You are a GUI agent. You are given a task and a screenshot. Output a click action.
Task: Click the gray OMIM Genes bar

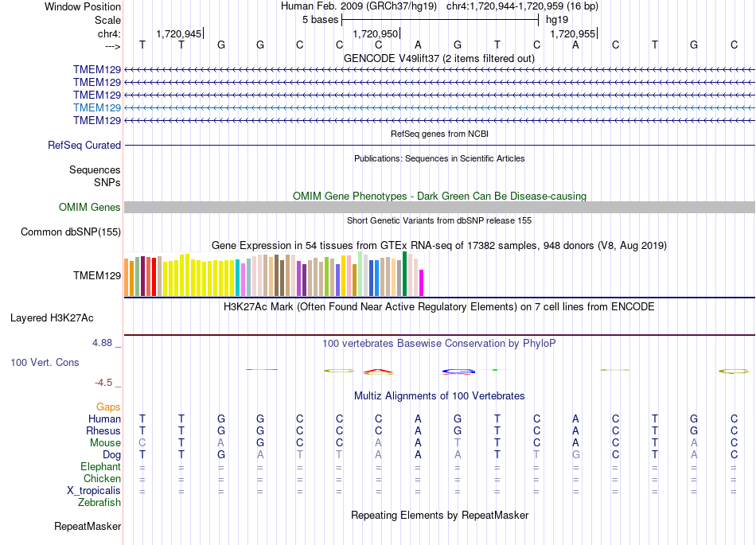click(439, 207)
